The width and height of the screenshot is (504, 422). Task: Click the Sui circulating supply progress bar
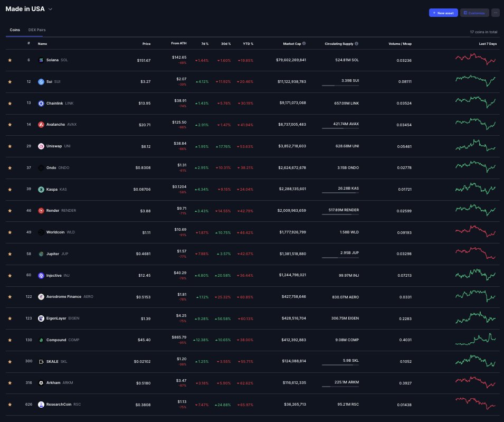(340, 86)
